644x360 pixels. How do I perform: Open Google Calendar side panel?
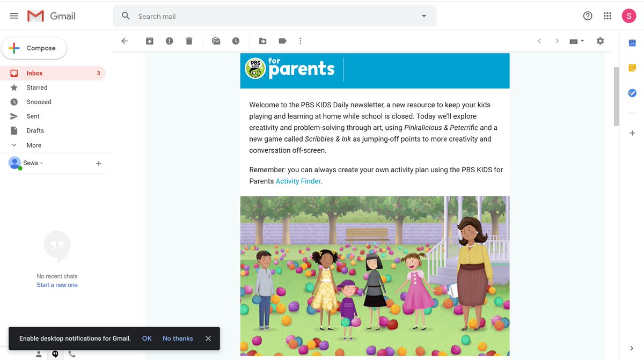pos(632,43)
